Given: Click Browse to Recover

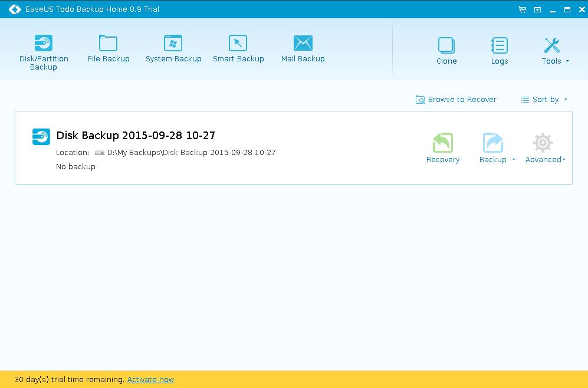Looking at the screenshot, I should (456, 99).
